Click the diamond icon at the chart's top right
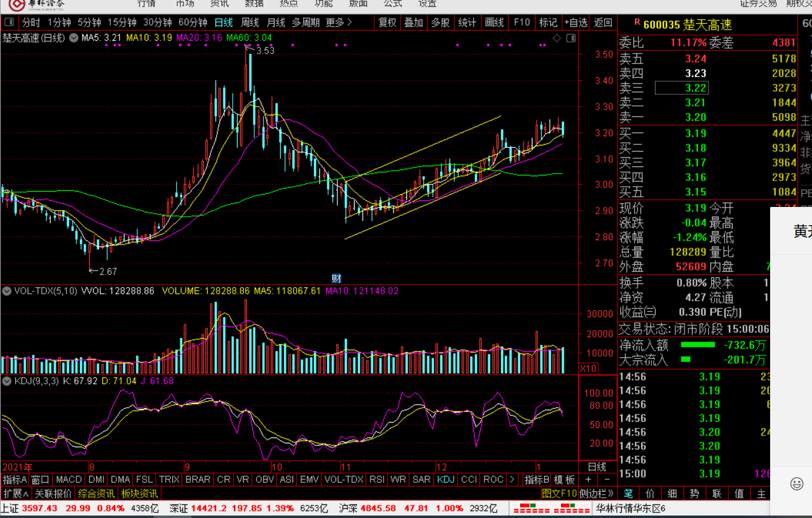This screenshot has height=518, width=812. click(557, 38)
